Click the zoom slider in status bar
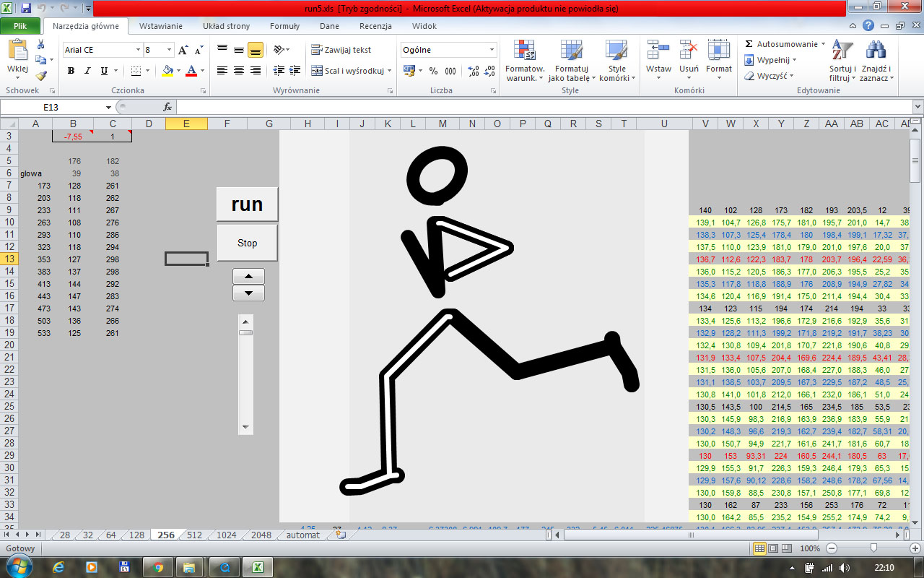Image resolution: width=924 pixels, height=578 pixels. click(x=873, y=549)
